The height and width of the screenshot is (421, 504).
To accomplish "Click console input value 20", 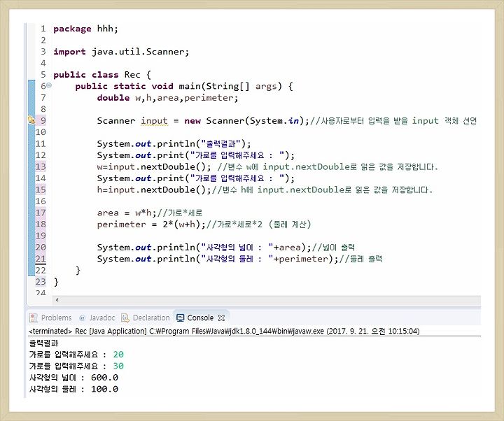I will coord(118,354).
